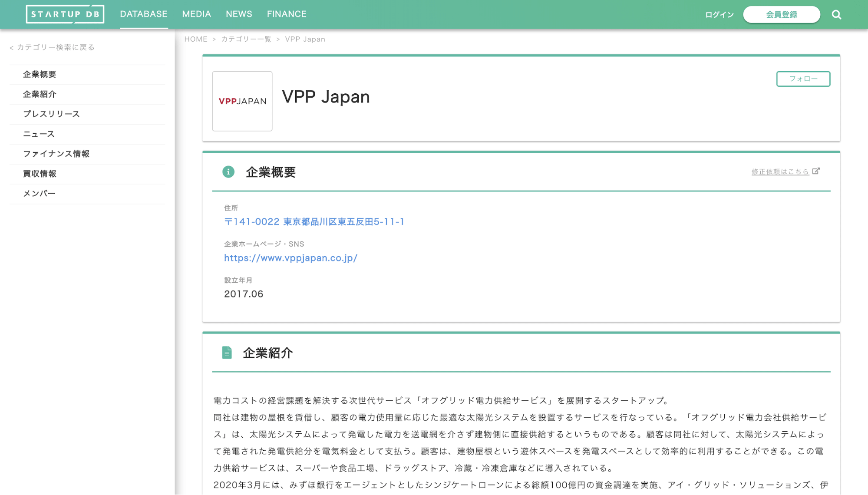The width and height of the screenshot is (868, 495).
Task: Open the MEDIA menu item
Action: [196, 13]
